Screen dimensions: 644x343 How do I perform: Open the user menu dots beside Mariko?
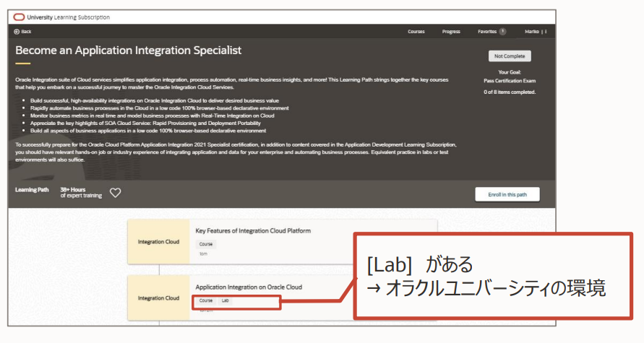pos(546,32)
